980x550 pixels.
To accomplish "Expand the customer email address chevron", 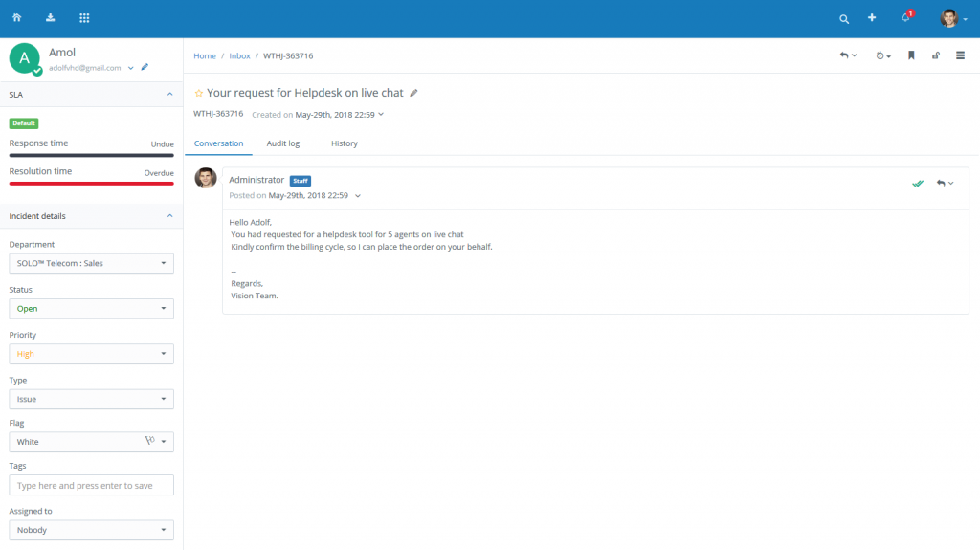I will pos(130,68).
